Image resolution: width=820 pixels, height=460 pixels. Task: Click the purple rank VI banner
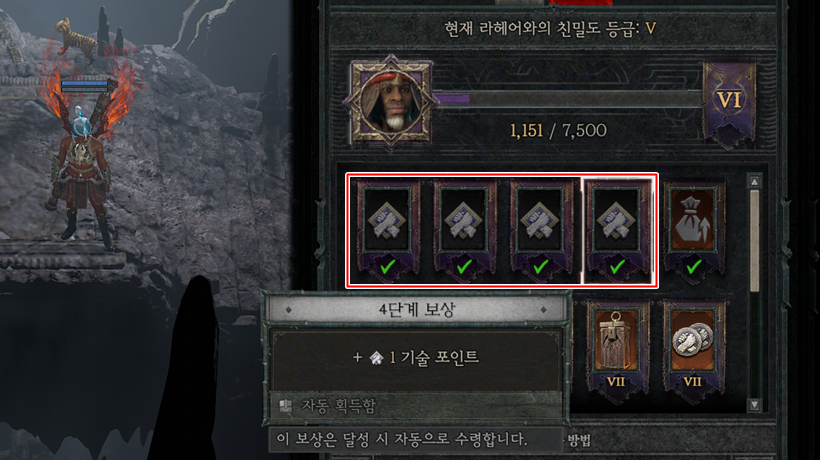[x=729, y=104]
